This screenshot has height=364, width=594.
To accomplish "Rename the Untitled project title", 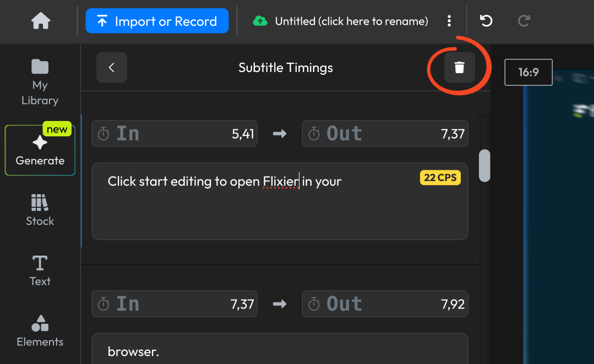I will point(351,21).
